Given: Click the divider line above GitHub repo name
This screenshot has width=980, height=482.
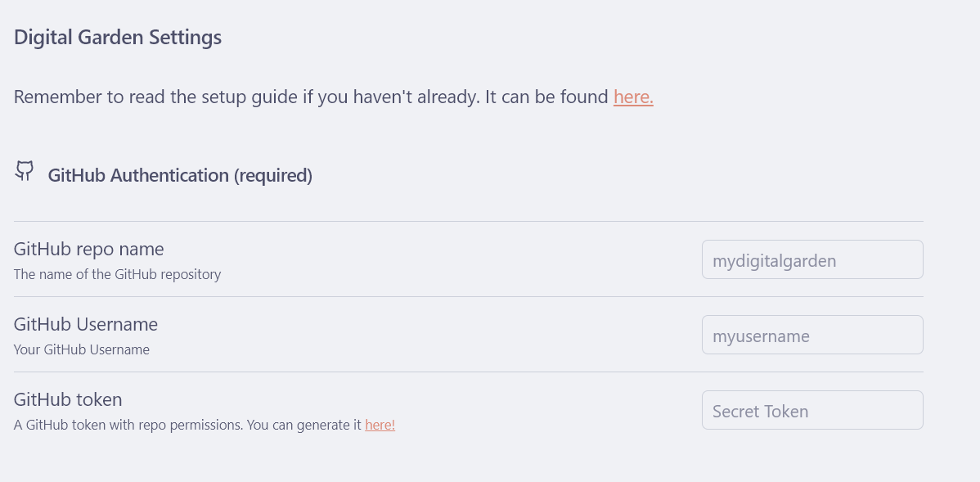Looking at the screenshot, I should 468,221.
